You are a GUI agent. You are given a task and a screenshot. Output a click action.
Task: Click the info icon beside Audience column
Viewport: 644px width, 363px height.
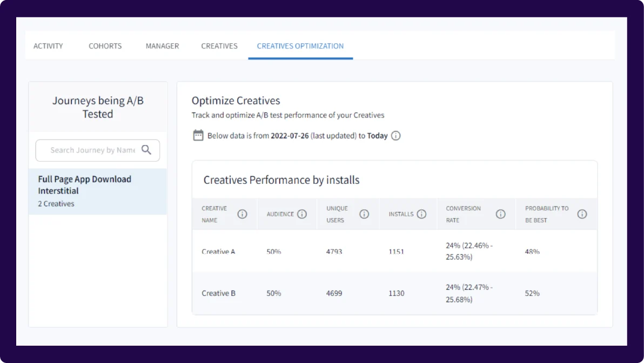[x=302, y=214]
